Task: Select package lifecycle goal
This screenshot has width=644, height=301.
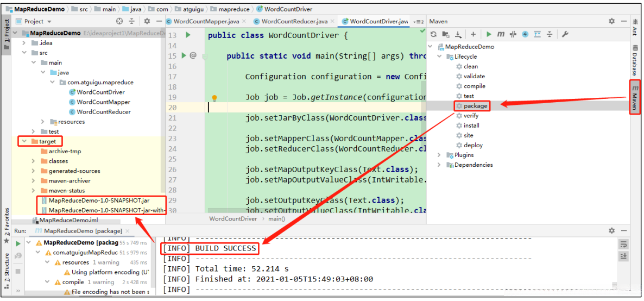Action: (476, 106)
